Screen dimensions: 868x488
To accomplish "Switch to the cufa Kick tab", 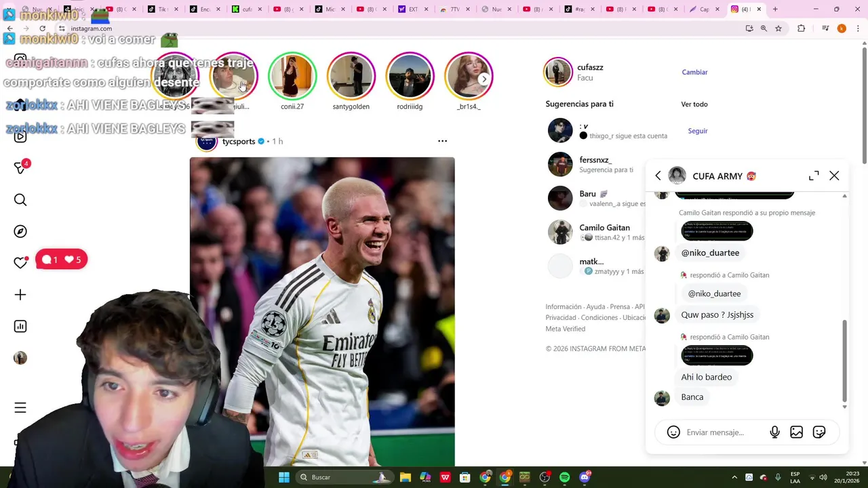I will [x=247, y=9].
